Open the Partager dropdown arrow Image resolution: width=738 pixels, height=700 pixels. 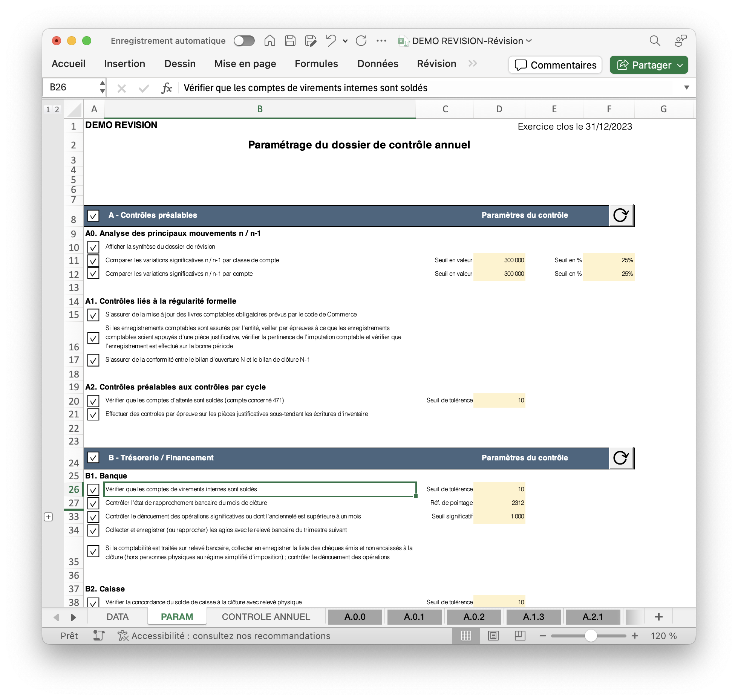pyautogui.click(x=680, y=65)
